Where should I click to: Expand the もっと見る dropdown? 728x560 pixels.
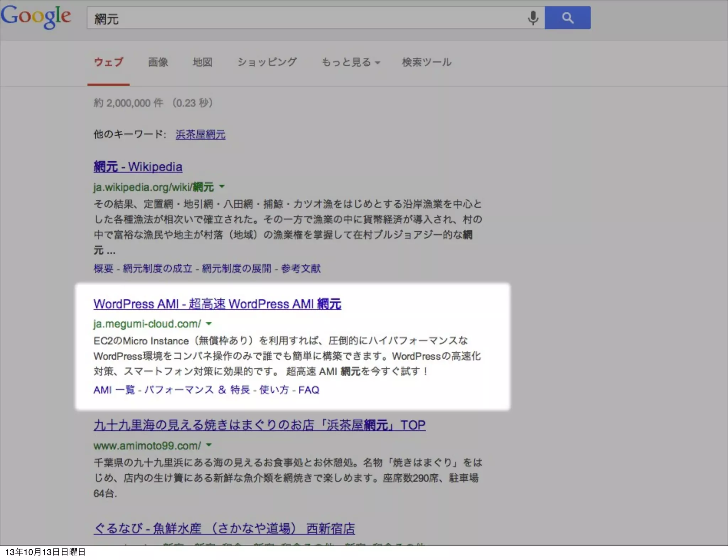350,62
